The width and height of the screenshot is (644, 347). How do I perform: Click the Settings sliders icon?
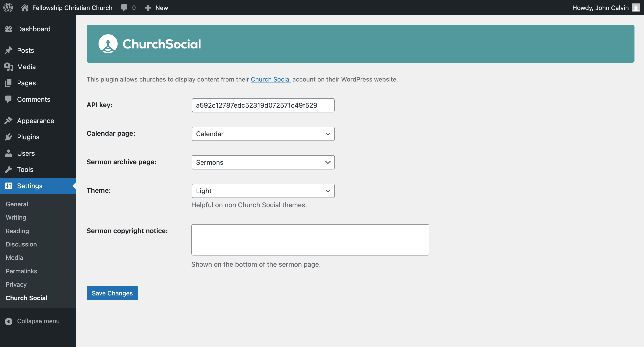pyautogui.click(x=9, y=186)
